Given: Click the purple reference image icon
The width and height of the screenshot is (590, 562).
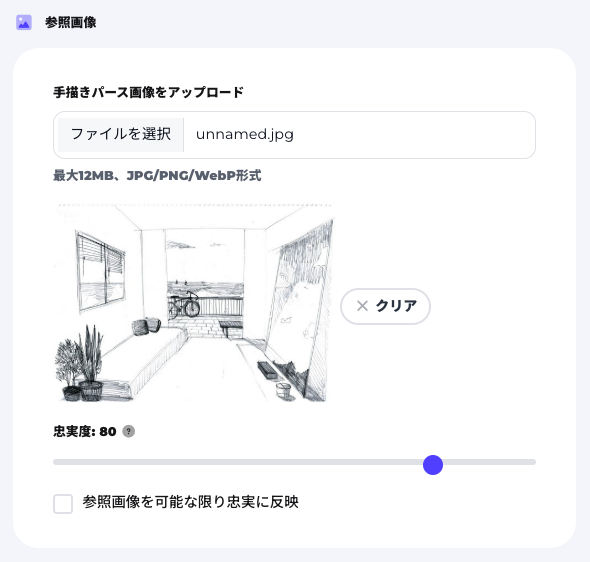Looking at the screenshot, I should coord(24,23).
